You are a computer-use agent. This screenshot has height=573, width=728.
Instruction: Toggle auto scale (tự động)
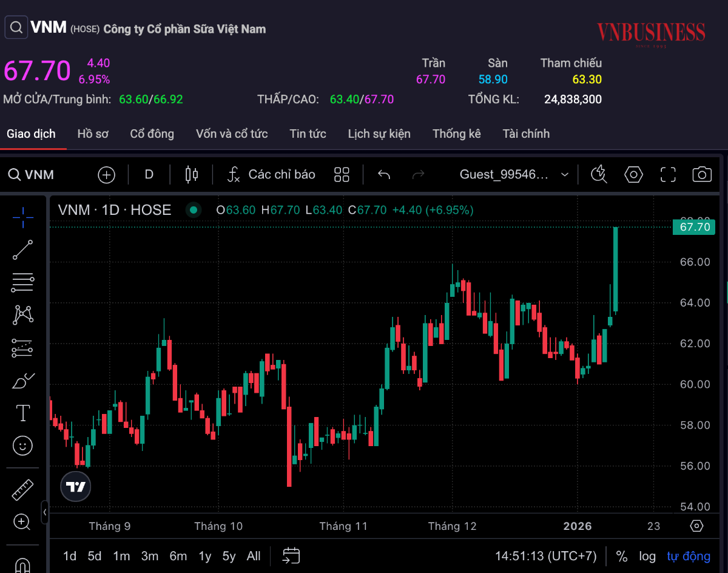(689, 556)
